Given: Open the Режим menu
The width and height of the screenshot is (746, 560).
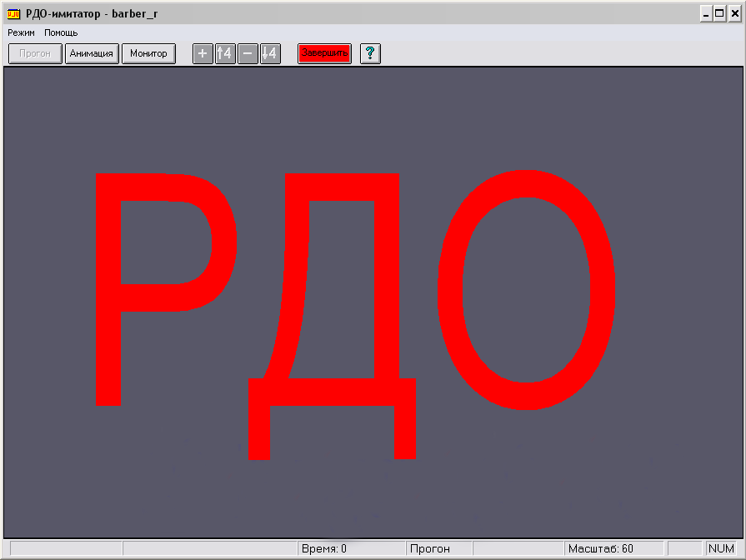Looking at the screenshot, I should tap(21, 32).
